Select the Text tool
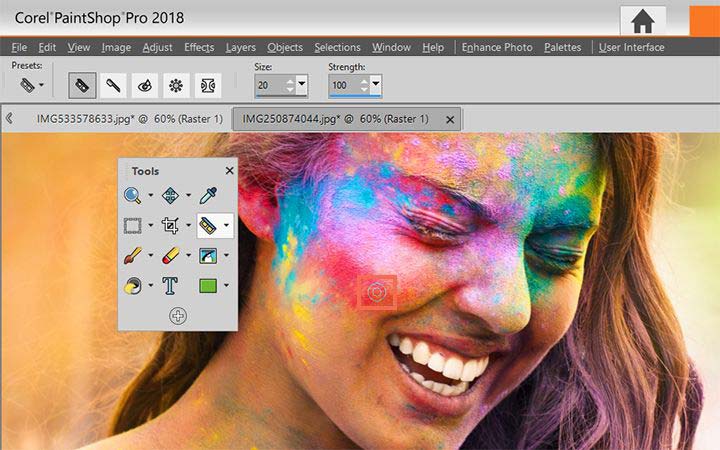The width and height of the screenshot is (720, 450). click(170, 286)
